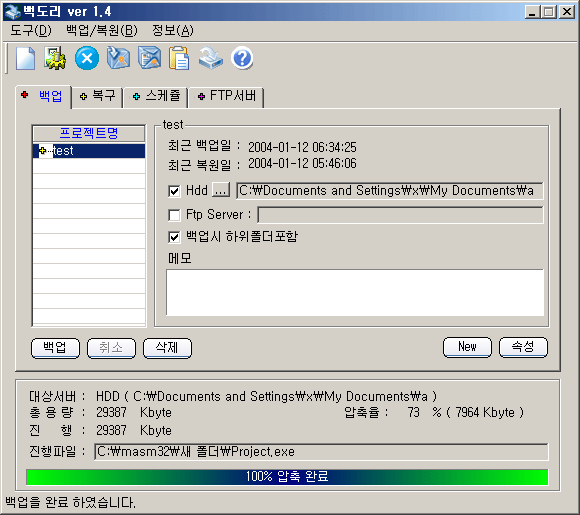Click the drive with arrow toolbar icon
Screen dimensions: 580x515
click(211, 58)
